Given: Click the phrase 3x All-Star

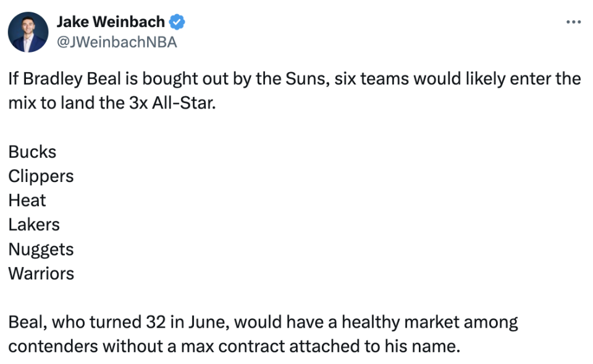Looking at the screenshot, I should click(x=172, y=102).
